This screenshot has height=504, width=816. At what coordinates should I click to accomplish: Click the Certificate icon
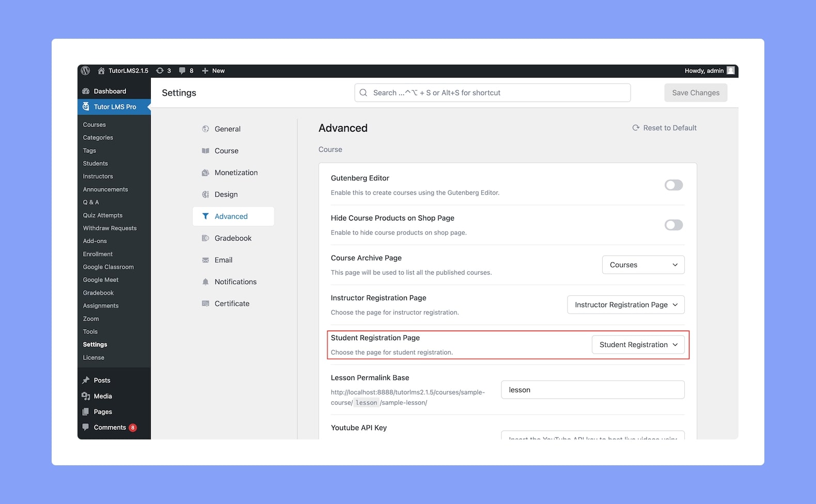pyautogui.click(x=206, y=304)
